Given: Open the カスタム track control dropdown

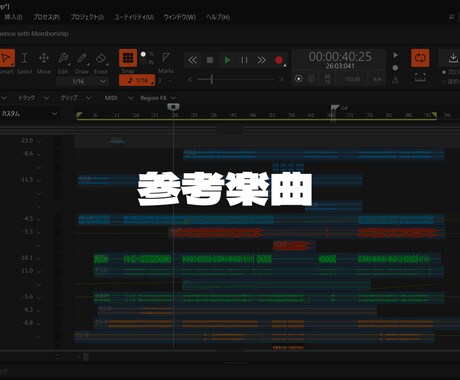Looking at the screenshot, I should coord(29,114).
